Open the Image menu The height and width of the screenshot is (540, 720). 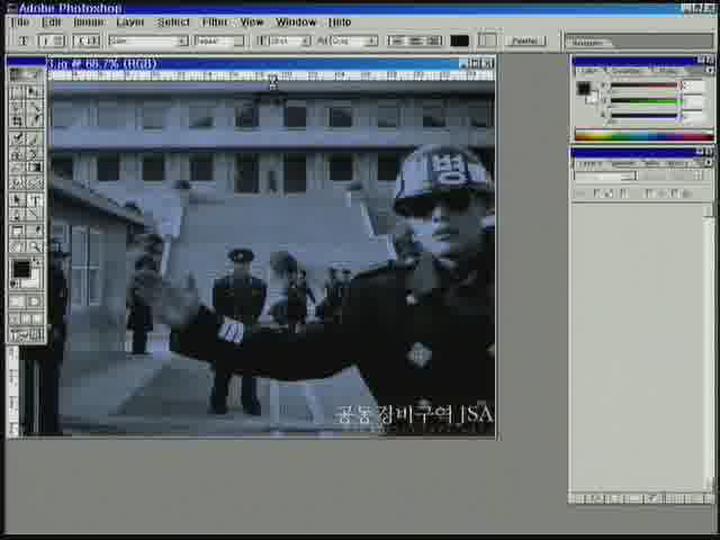click(x=88, y=22)
